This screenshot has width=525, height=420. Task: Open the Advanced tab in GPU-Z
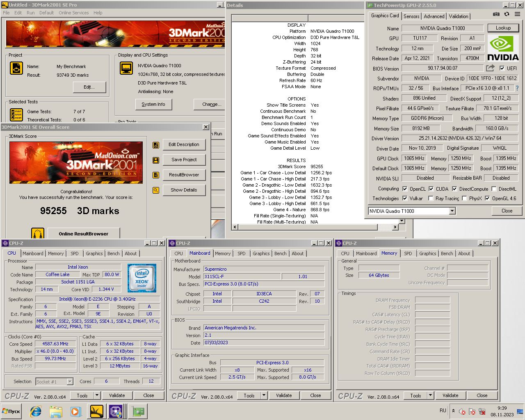pyautogui.click(x=434, y=16)
